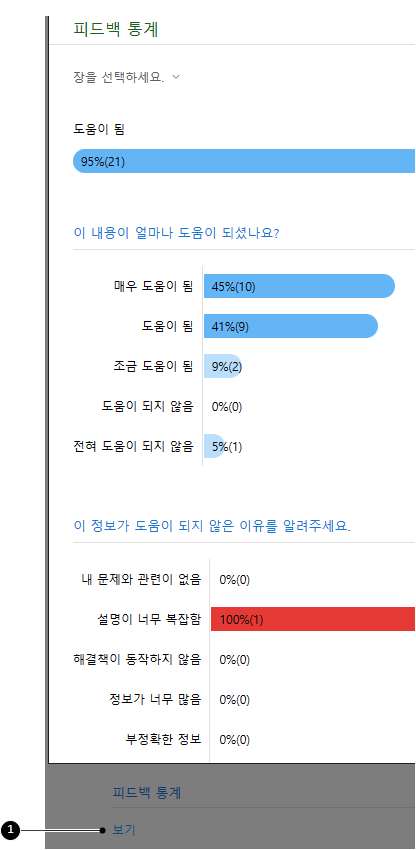Click the 정보가 너무 많음 label
Image resolution: width=416 pixels, height=850 pixels.
pos(155,700)
